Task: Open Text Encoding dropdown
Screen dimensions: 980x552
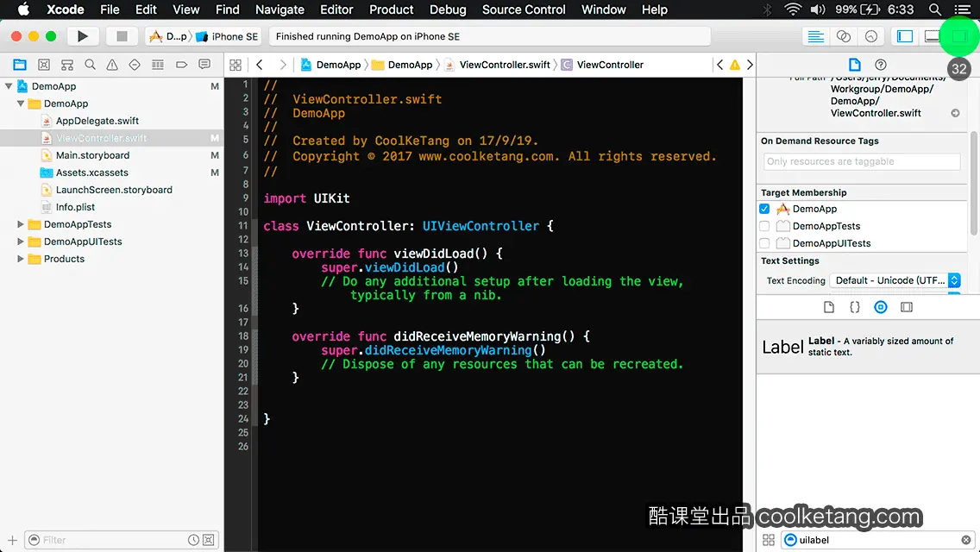Action: (x=895, y=280)
